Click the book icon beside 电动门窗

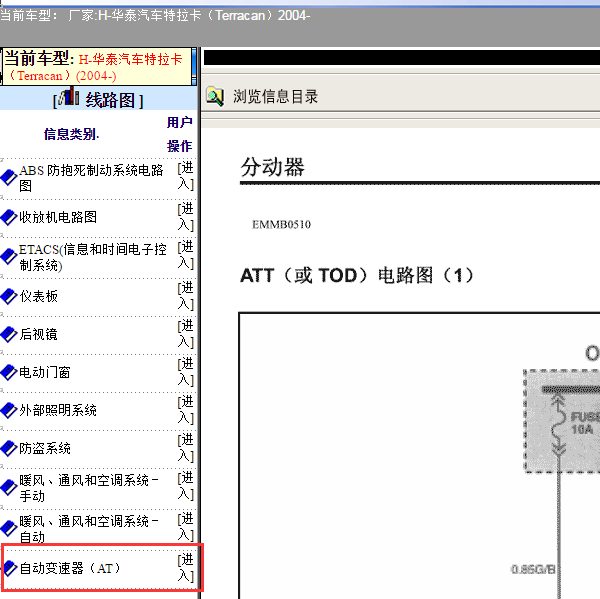tap(9, 372)
